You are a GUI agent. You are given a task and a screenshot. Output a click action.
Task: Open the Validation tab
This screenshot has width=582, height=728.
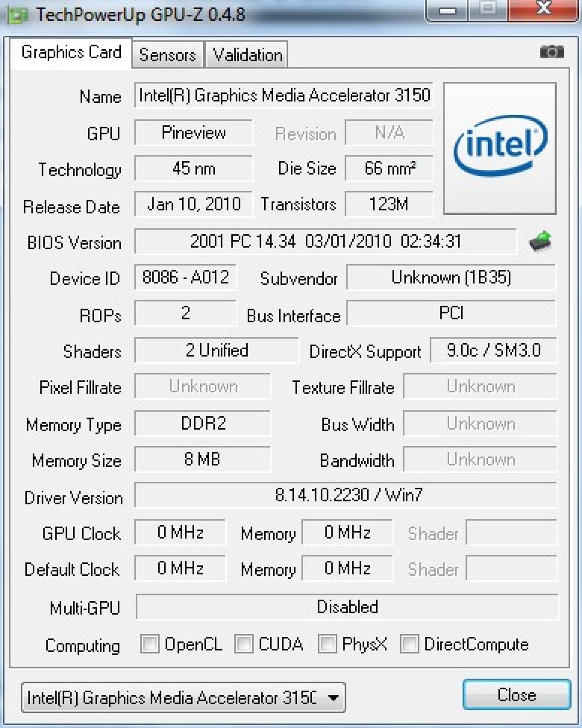tap(247, 54)
